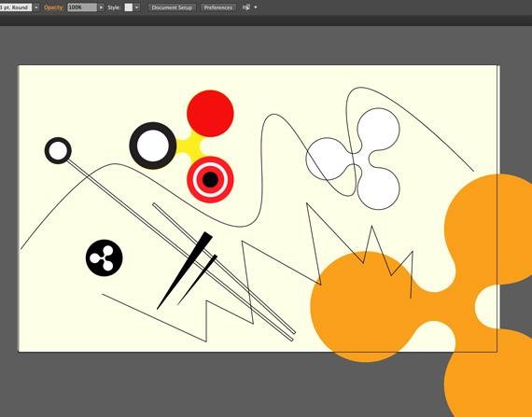This screenshot has width=532, height=417.
Task: Select the Opacity 100% value field
Action: (x=82, y=7)
